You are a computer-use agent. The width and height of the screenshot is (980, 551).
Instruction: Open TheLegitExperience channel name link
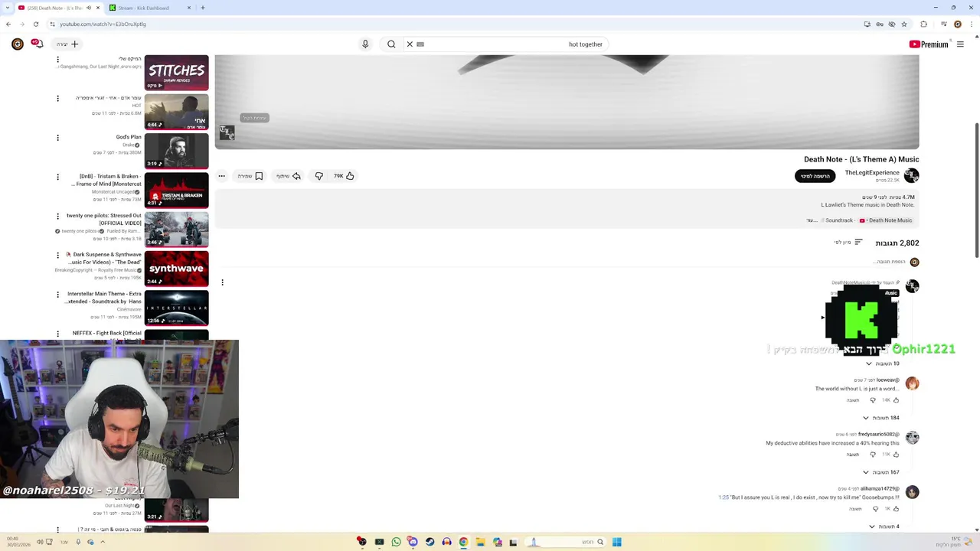point(872,173)
